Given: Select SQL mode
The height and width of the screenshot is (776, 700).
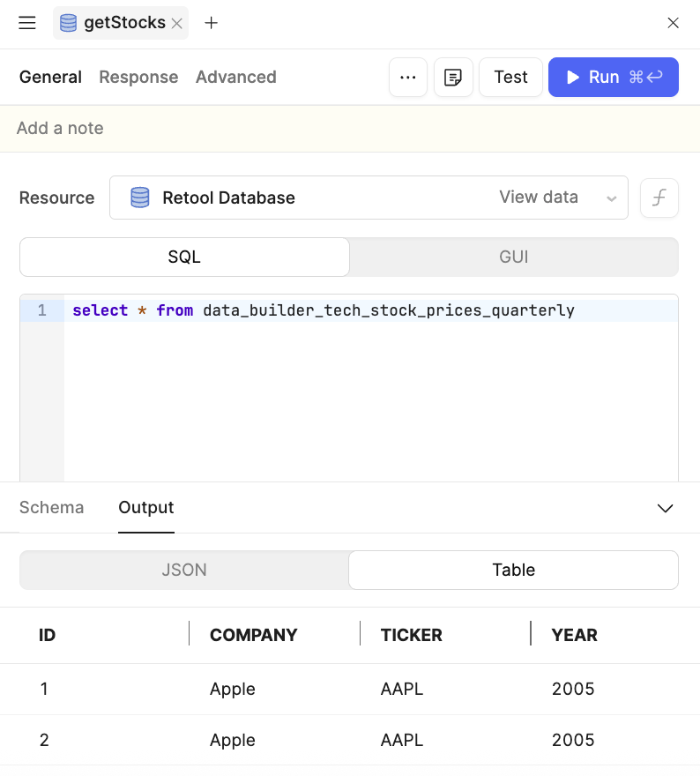Looking at the screenshot, I should (184, 257).
